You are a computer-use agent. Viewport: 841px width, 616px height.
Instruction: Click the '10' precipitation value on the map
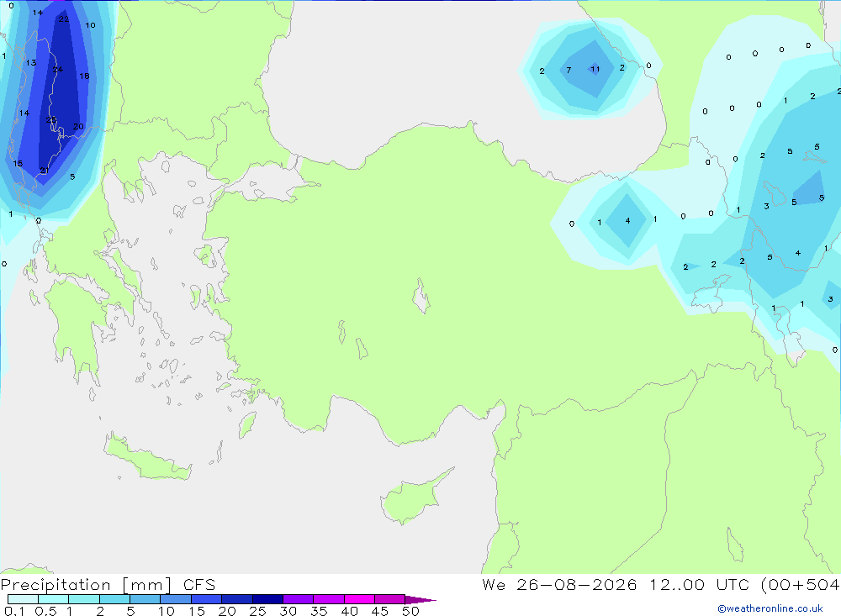[x=90, y=25]
